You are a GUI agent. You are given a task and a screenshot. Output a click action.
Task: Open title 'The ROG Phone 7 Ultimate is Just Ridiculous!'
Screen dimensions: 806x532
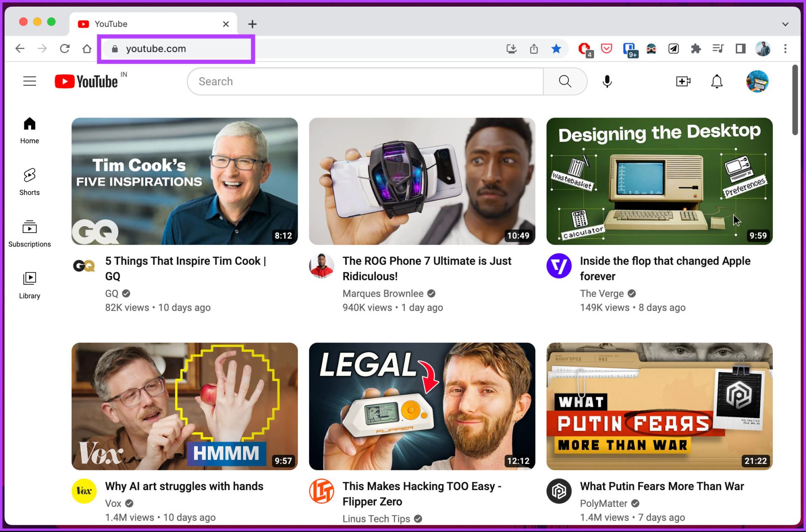(427, 268)
